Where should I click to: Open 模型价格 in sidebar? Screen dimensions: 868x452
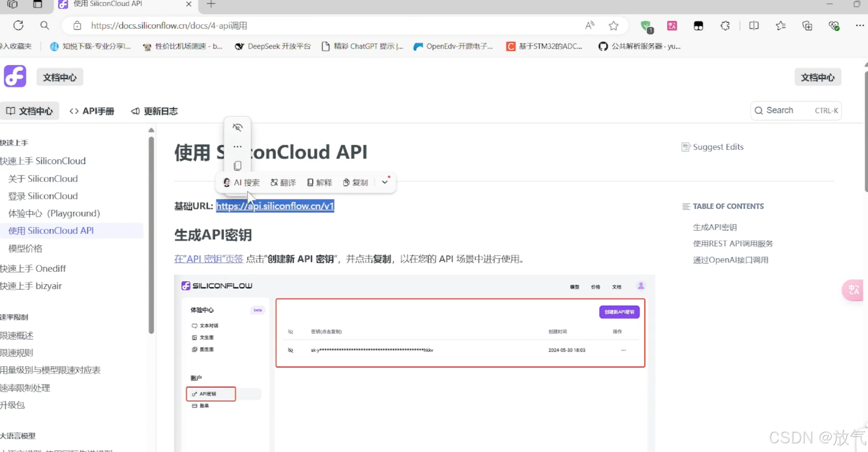(x=25, y=248)
